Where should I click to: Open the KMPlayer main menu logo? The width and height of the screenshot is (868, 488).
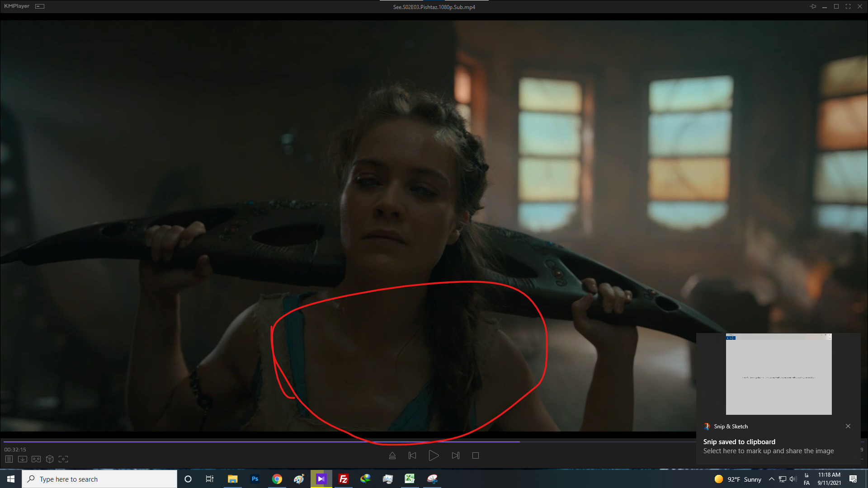pyautogui.click(x=17, y=6)
